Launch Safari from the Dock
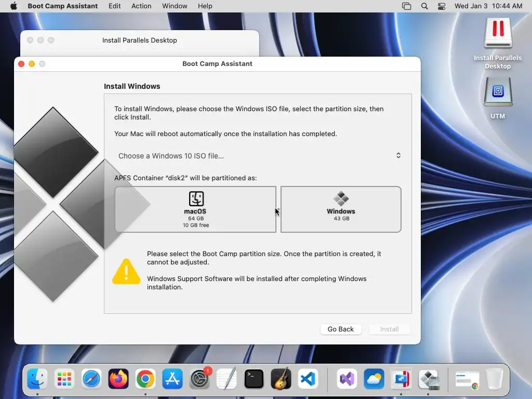The height and width of the screenshot is (399, 532). pos(91,379)
